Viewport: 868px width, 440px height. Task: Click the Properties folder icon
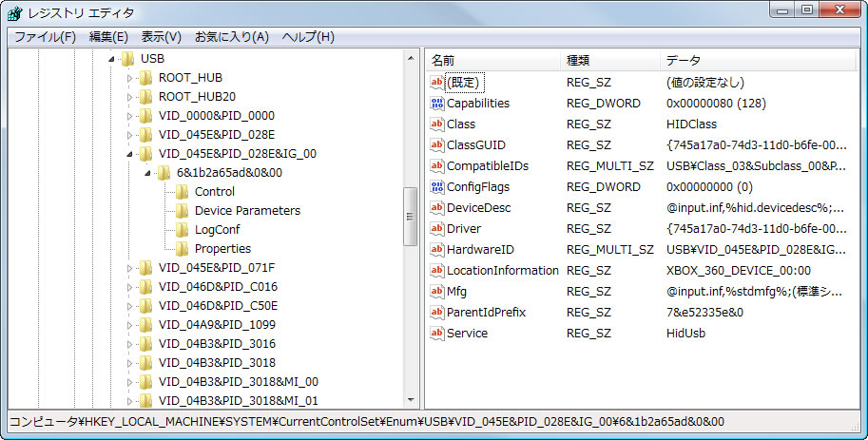pos(183,248)
